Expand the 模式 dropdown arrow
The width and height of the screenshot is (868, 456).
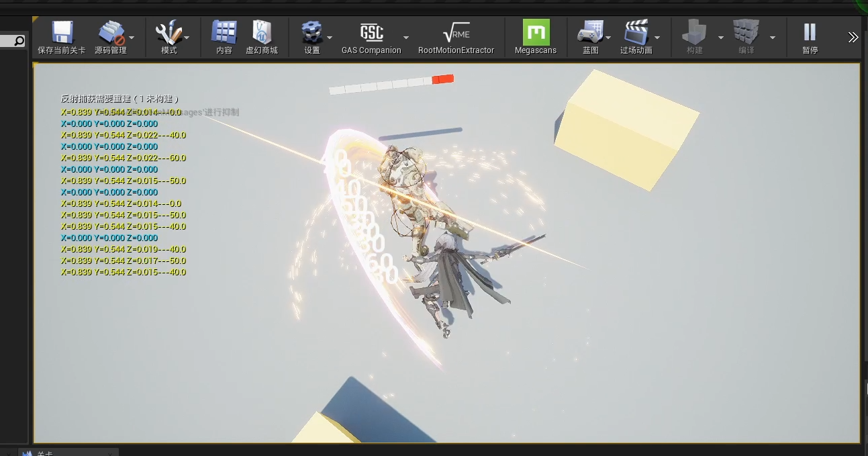point(187,38)
